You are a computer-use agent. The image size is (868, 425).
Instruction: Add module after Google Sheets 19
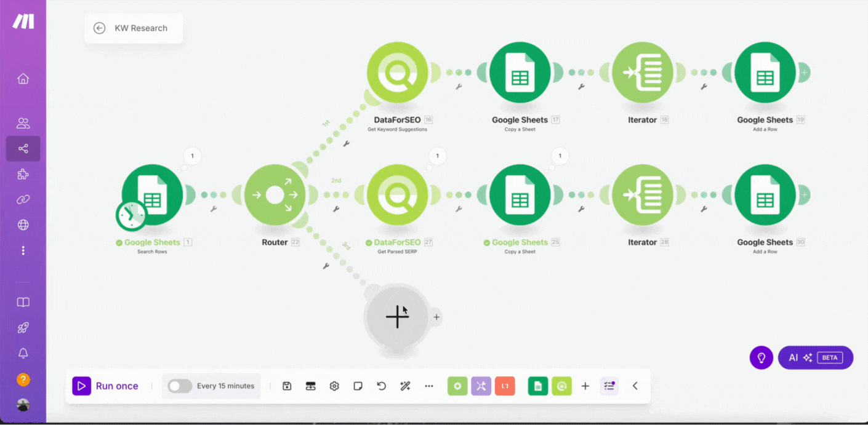coord(804,73)
